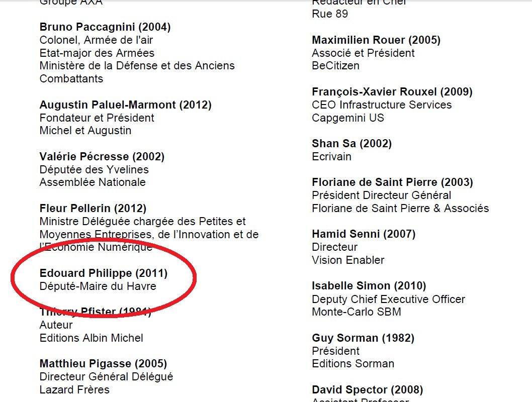Select the Fleur Pellerin (2012) heading

coord(93,209)
